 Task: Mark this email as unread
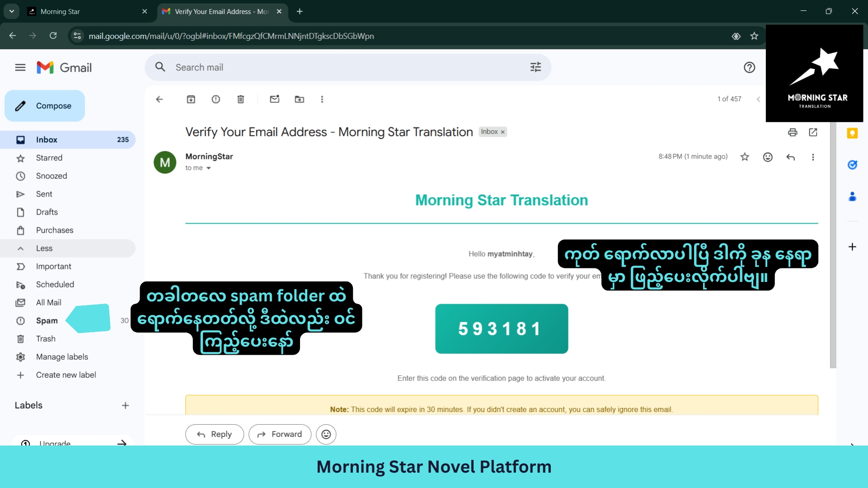point(274,99)
